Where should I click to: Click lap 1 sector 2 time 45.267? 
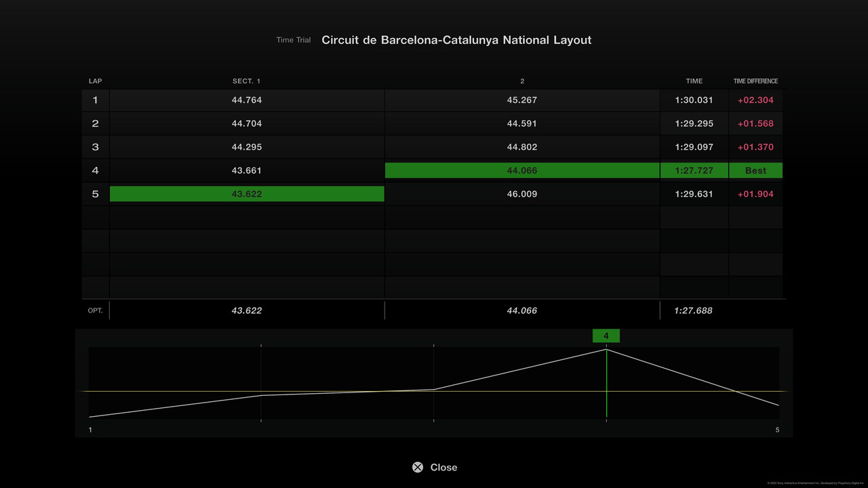(522, 100)
